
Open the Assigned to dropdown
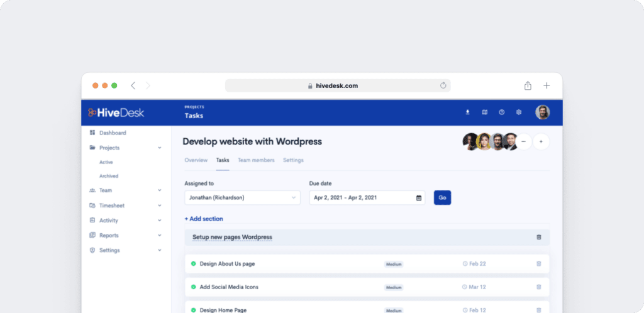pyautogui.click(x=243, y=198)
